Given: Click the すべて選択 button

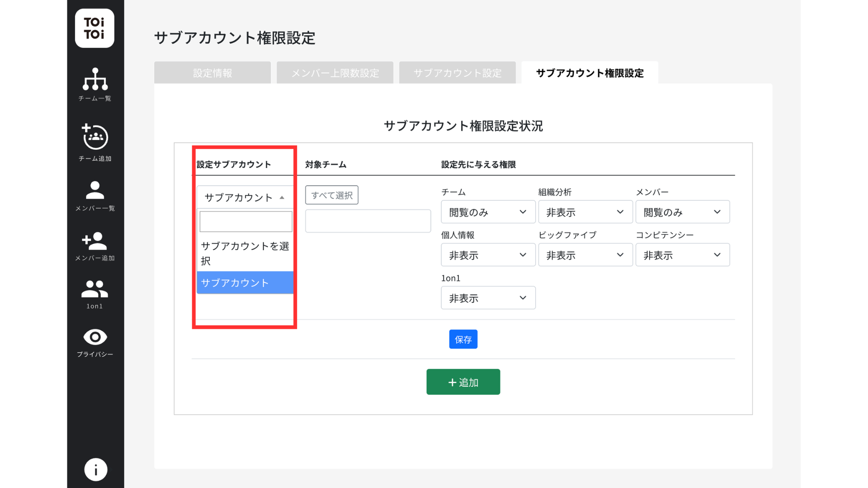Looking at the screenshot, I should (332, 195).
